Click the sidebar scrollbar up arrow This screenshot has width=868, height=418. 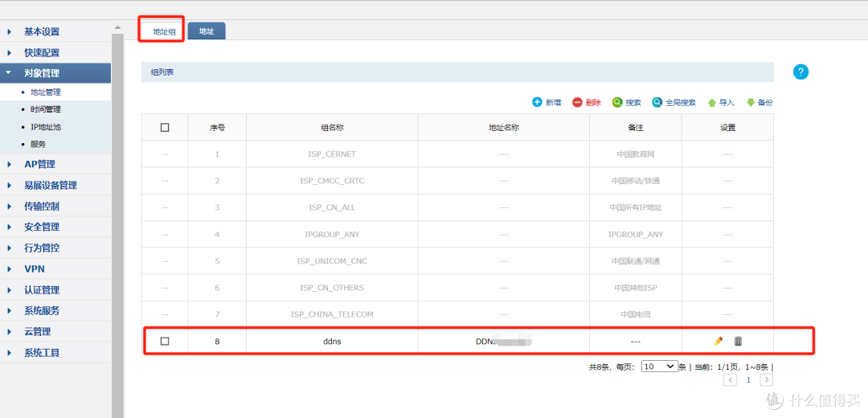coord(117,27)
